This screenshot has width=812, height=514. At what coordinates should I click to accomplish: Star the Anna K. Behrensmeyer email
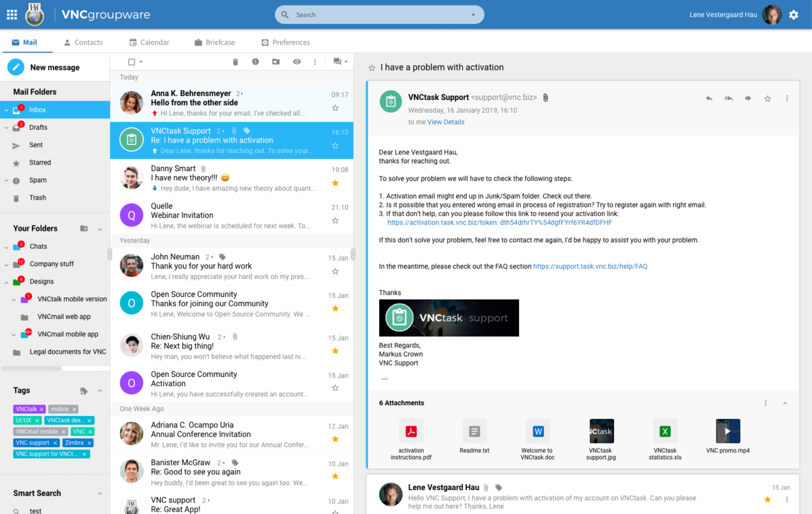[x=335, y=108]
